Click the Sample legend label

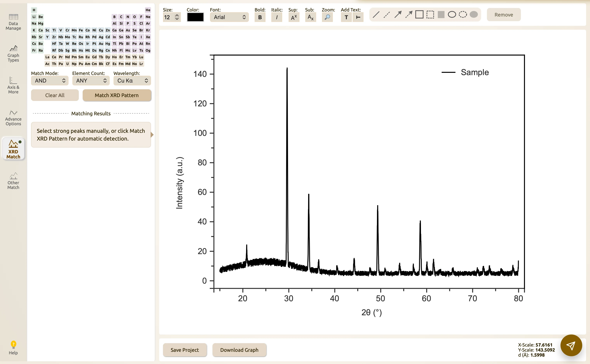[x=475, y=72]
